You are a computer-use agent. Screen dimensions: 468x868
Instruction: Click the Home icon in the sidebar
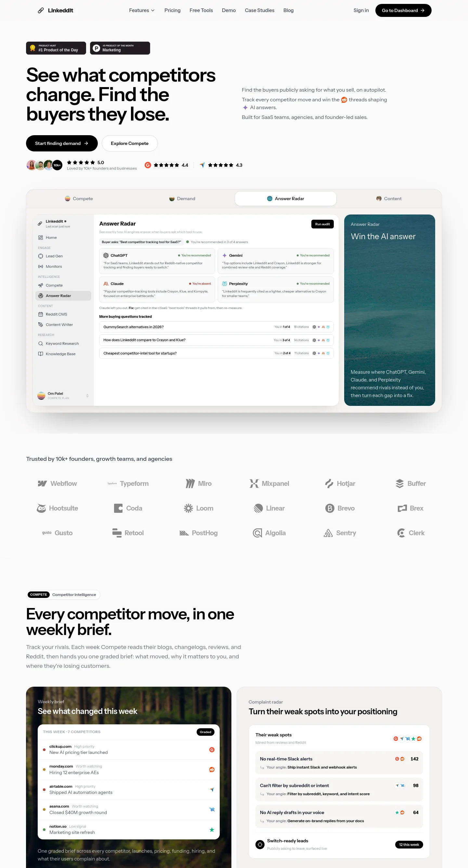[40, 238]
